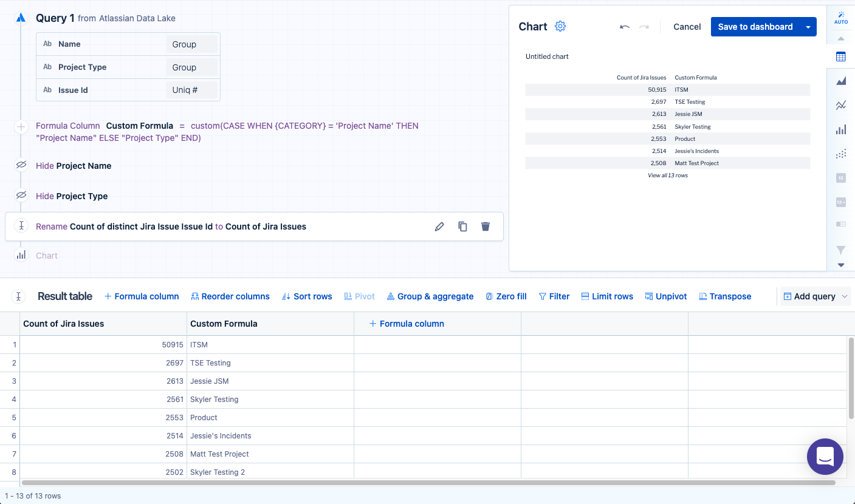855x504 pixels.
Task: Click the TSE Testing cell in results
Action: [270, 363]
